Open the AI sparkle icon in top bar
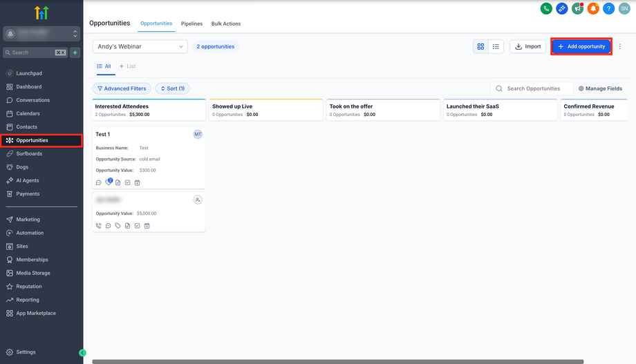The image size is (636, 364). pyautogui.click(x=562, y=8)
